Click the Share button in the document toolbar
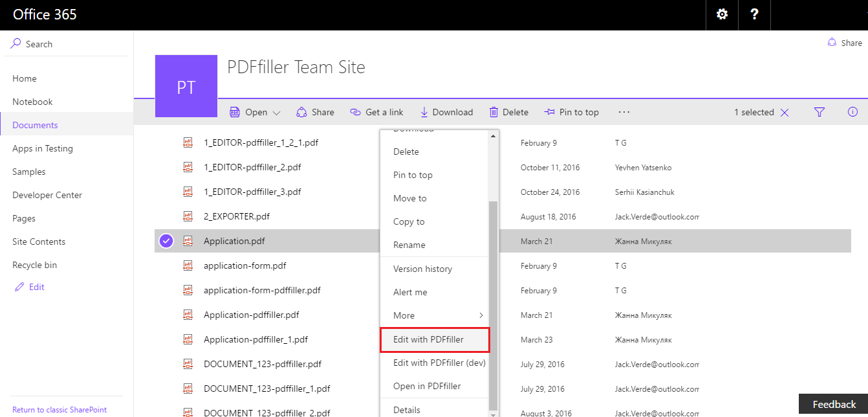The width and height of the screenshot is (868, 417). pos(316,112)
